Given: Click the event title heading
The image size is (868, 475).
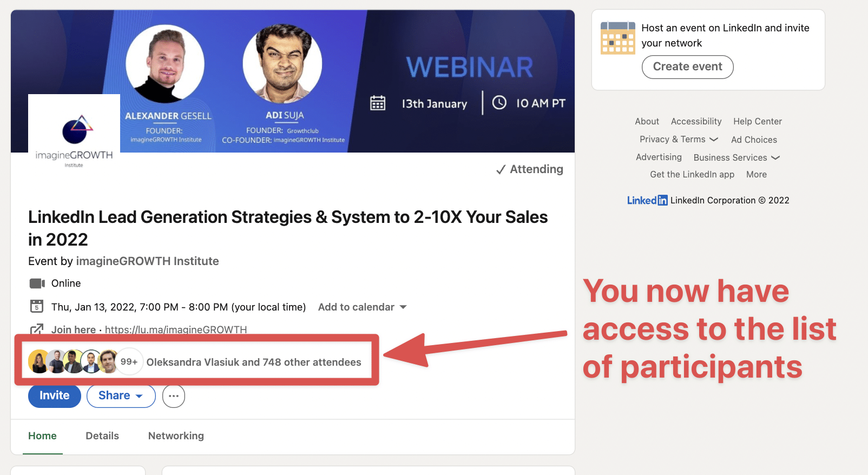Looking at the screenshot, I should (288, 228).
